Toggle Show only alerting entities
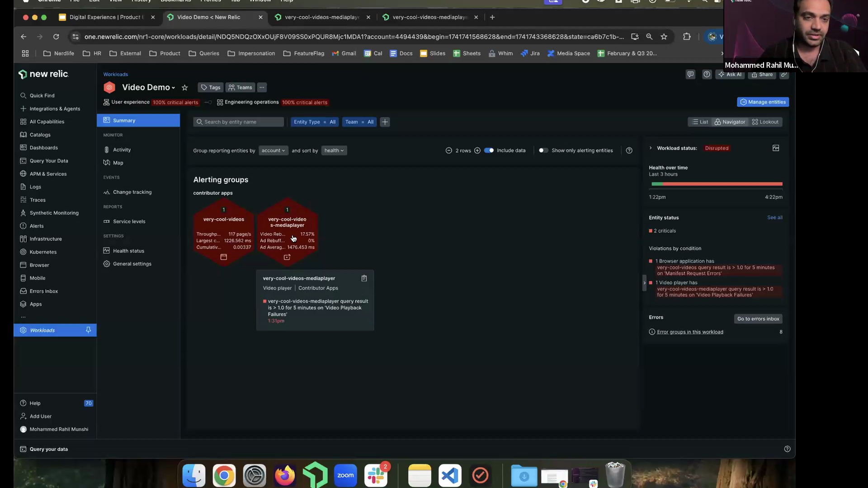 pyautogui.click(x=543, y=150)
